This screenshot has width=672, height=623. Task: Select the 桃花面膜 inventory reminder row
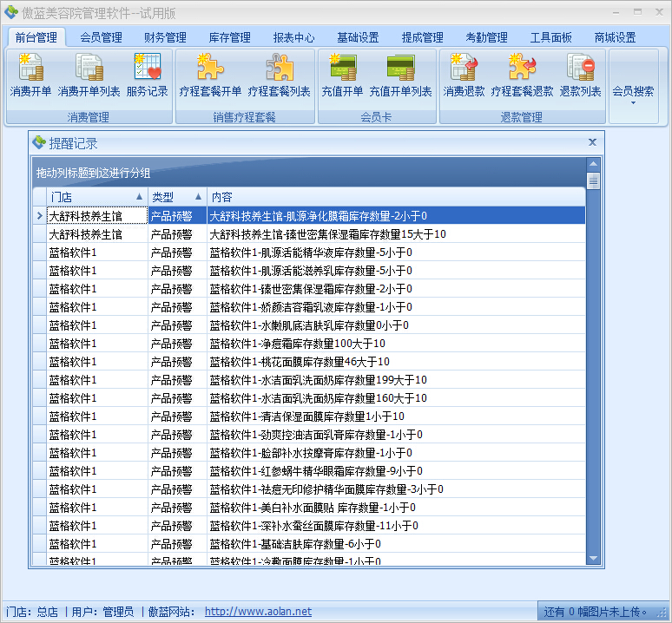299,362
